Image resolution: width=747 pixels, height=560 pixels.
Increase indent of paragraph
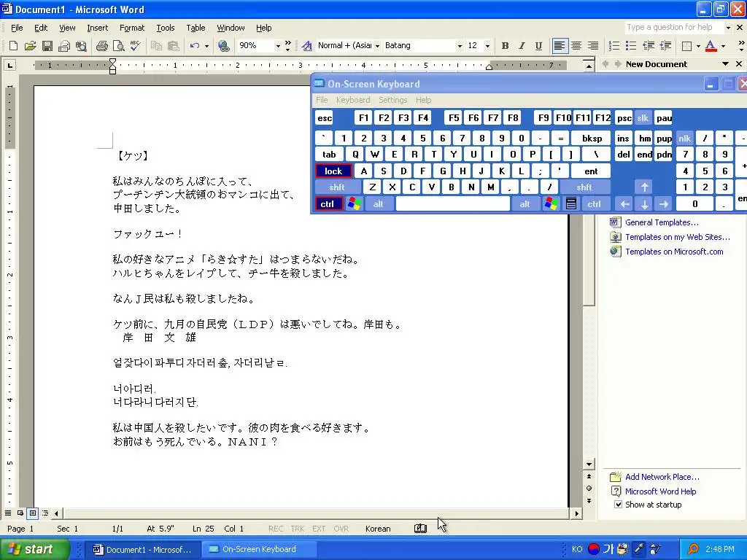tap(665, 46)
